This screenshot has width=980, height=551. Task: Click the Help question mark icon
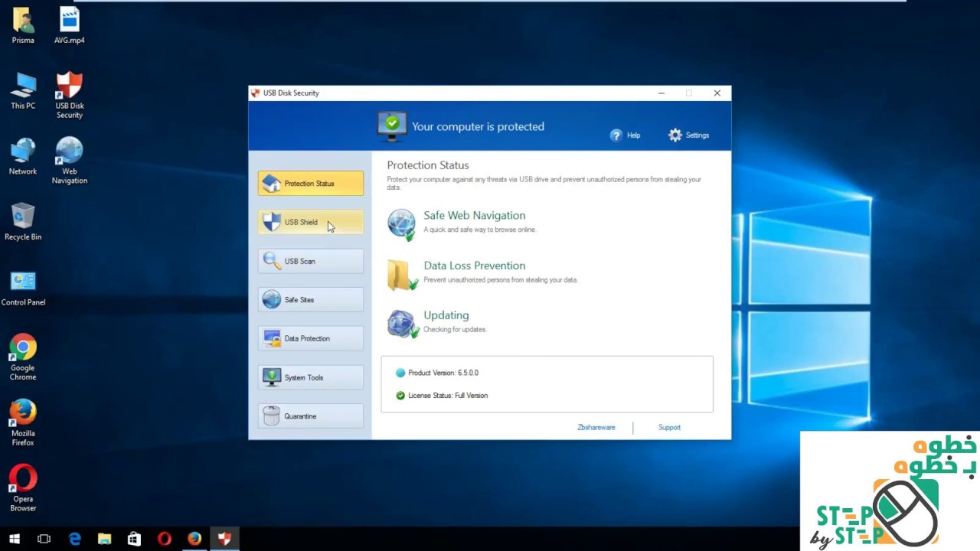pyautogui.click(x=616, y=135)
